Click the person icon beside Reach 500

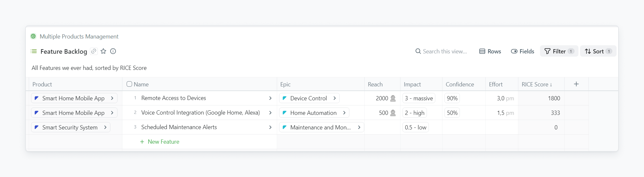pos(393,113)
